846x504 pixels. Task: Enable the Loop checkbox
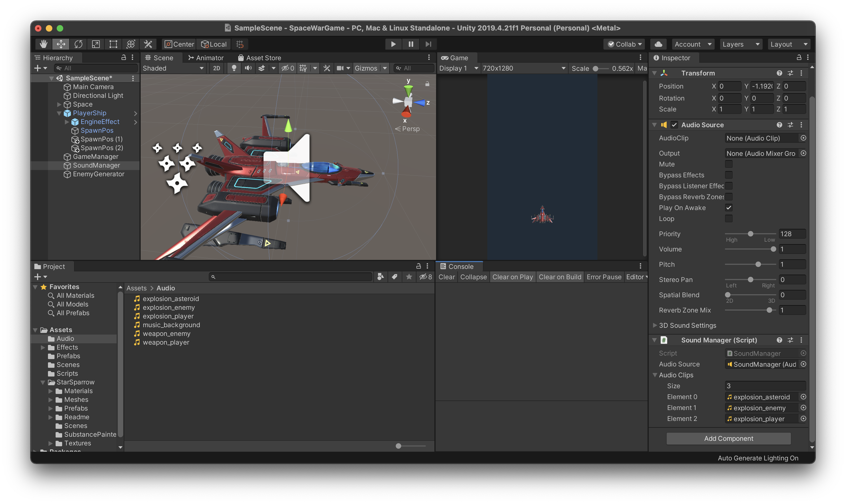tap(729, 219)
